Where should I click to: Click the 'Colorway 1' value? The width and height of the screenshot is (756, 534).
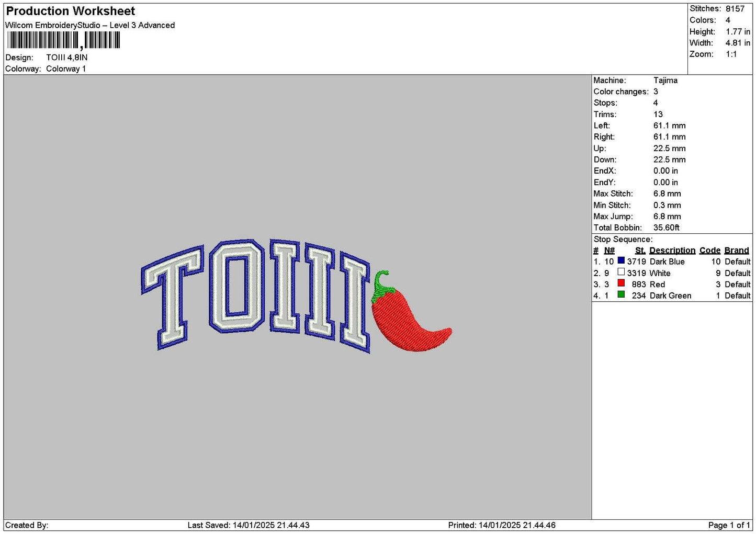pos(66,69)
